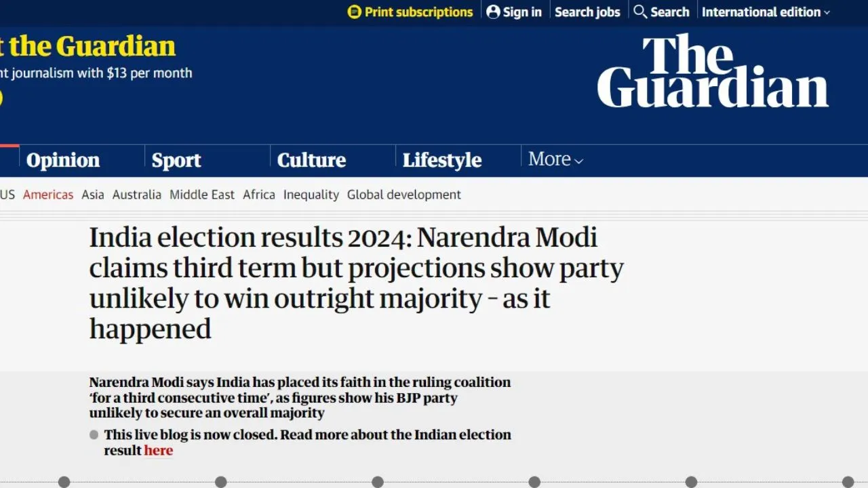Viewport: 868px width, 488px height.
Task: Follow the red 'here' link
Action: 159,451
